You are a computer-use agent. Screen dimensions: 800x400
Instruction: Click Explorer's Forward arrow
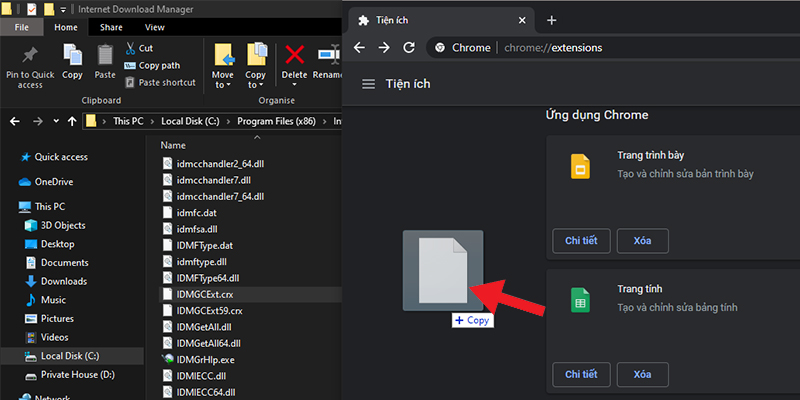point(37,121)
